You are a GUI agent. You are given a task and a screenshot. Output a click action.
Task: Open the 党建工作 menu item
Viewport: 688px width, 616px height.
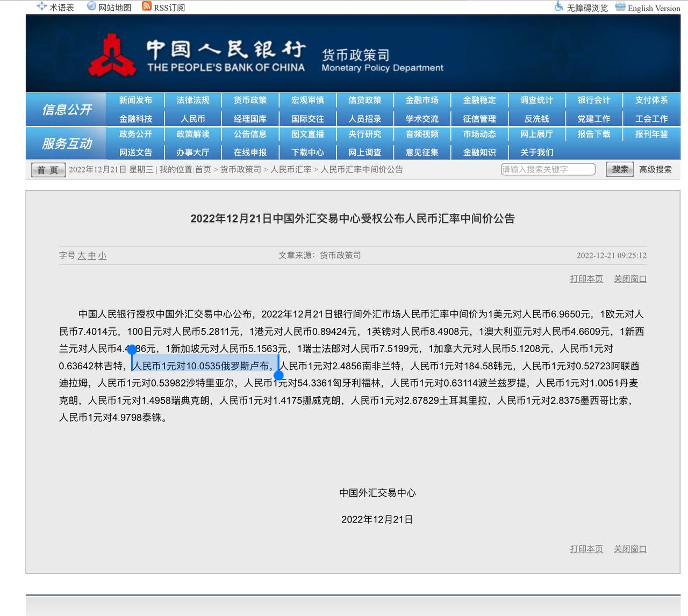(x=594, y=119)
